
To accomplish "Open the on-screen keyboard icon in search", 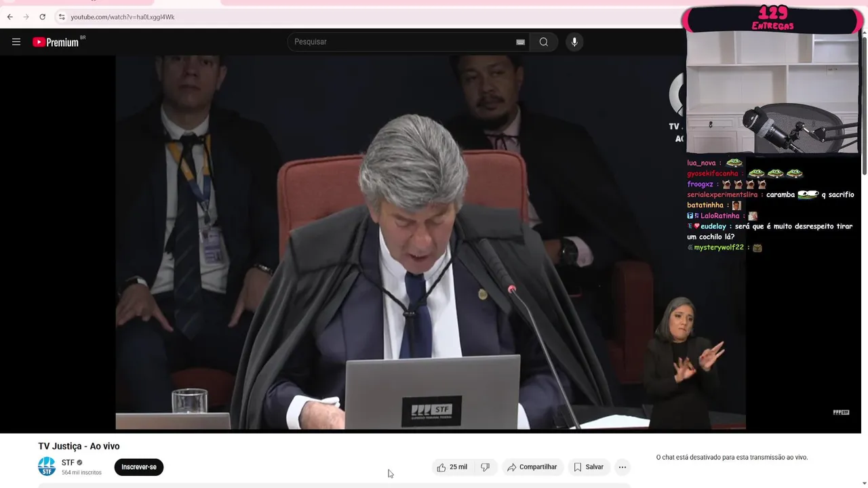I will click(x=520, y=42).
